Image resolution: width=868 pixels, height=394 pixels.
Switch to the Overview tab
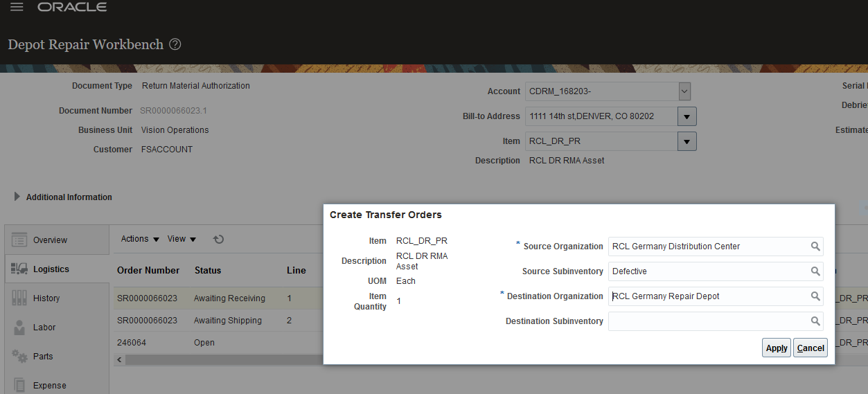click(x=57, y=240)
